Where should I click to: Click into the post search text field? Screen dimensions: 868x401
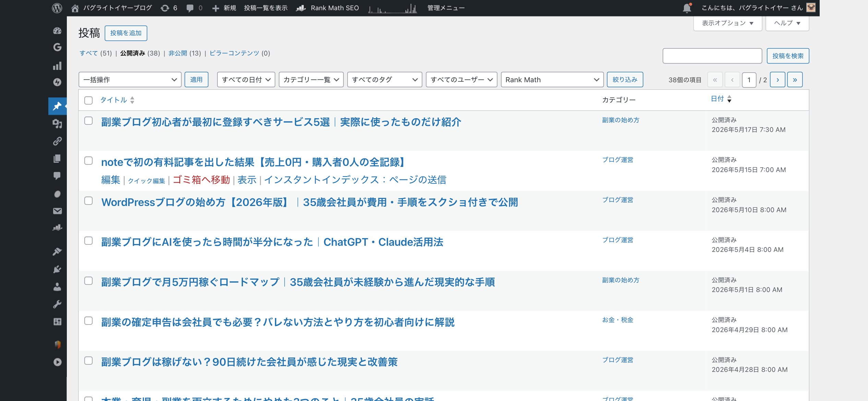[x=712, y=56]
